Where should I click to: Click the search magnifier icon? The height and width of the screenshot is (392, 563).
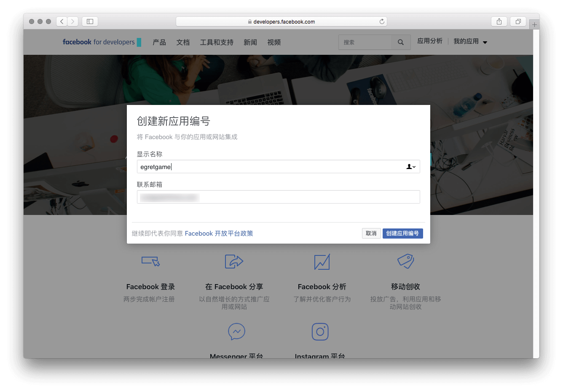pos(401,42)
